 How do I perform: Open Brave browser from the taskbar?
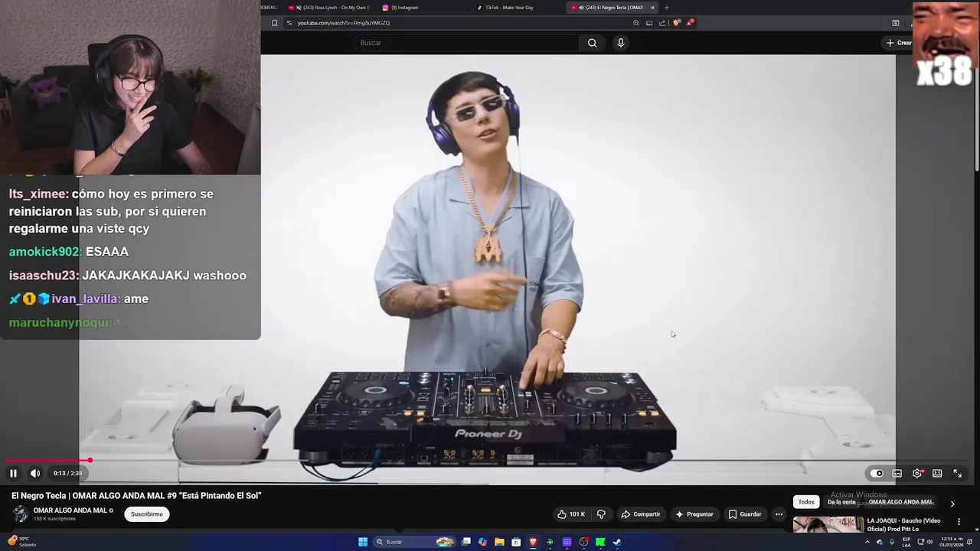533,542
